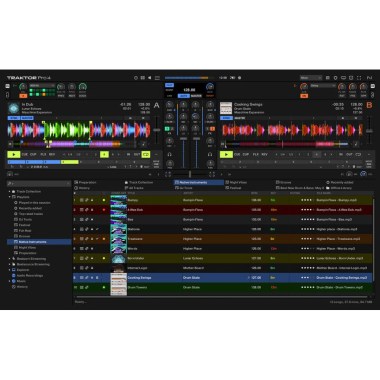The width and height of the screenshot is (380, 380).
Task: Toggle headphone cue for channel B
Action: pos(210,154)
